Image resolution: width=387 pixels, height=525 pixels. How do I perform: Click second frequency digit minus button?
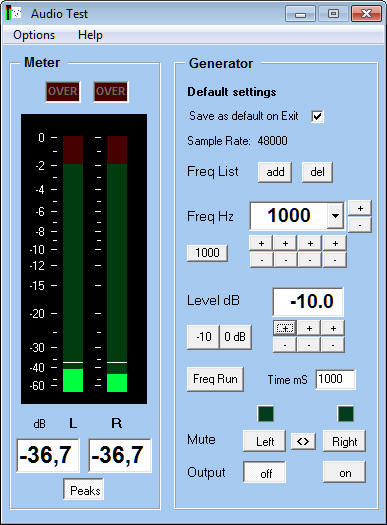(x=285, y=259)
